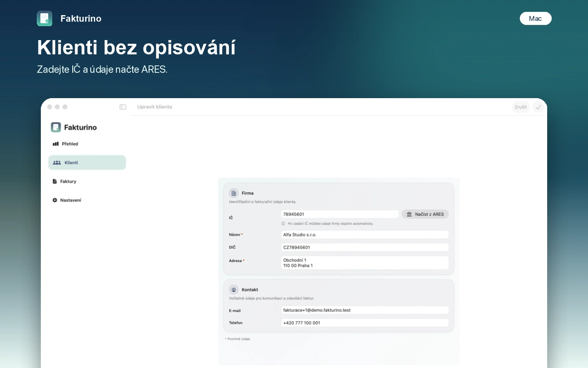Click the Kontakt section heading
Viewport: 588px width, 368px height.
click(x=250, y=289)
